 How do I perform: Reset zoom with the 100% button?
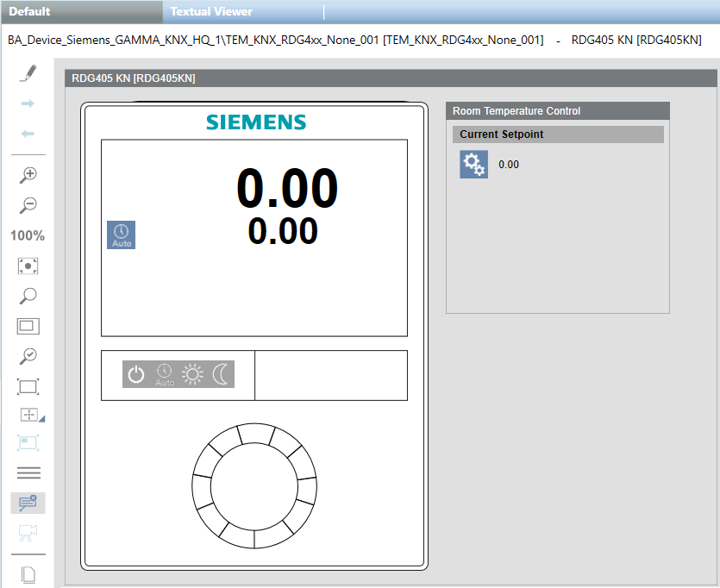point(28,235)
